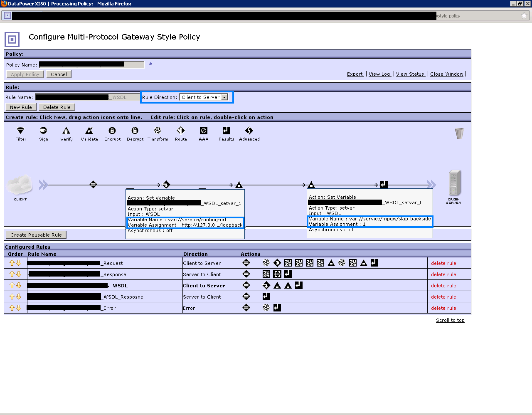Move the _Request rule down
532x415 pixels.
coord(19,263)
